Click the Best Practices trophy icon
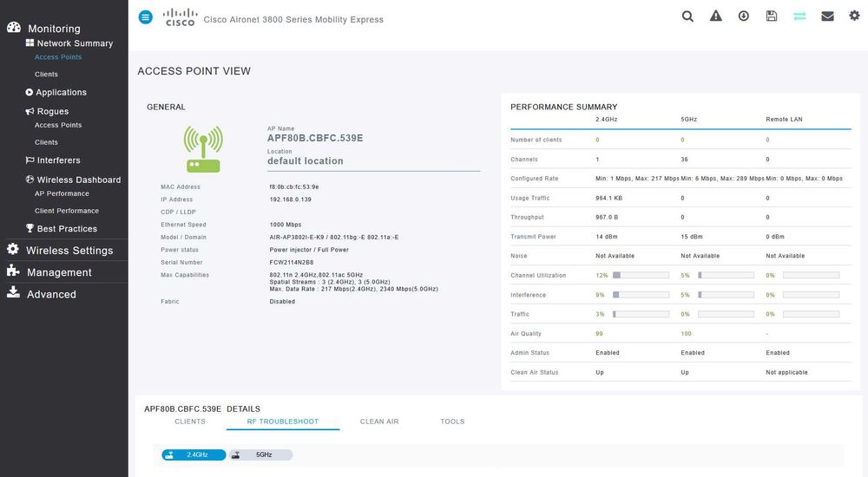Image resolution: width=868 pixels, height=477 pixels. point(30,228)
